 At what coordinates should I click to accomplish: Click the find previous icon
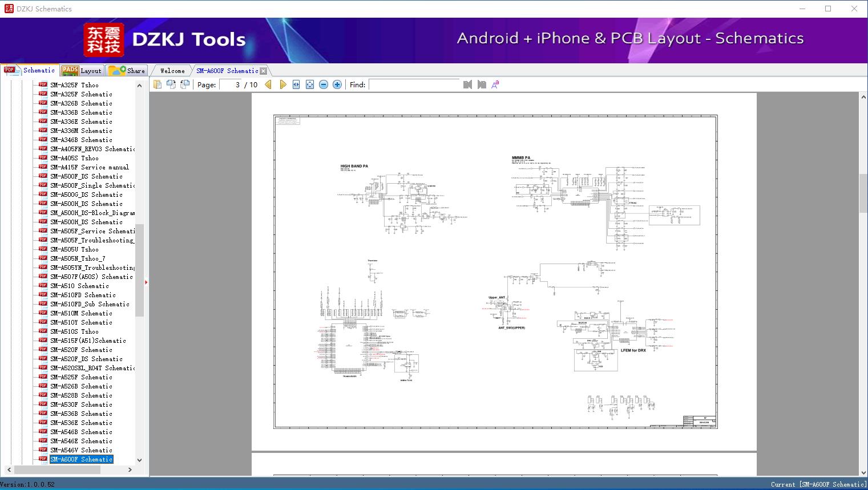coord(467,84)
